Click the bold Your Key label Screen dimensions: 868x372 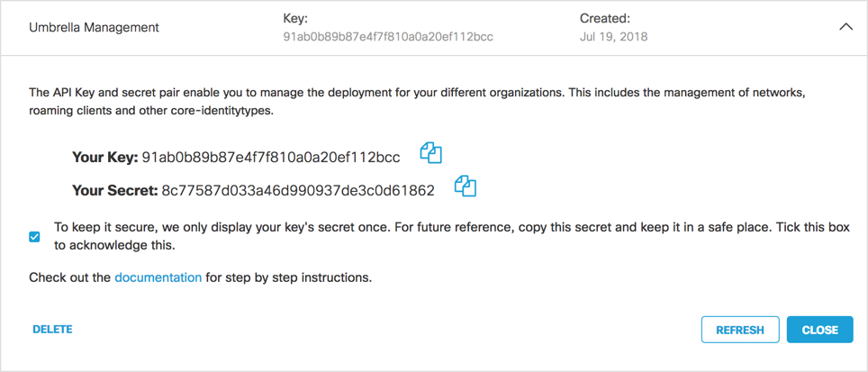point(105,158)
